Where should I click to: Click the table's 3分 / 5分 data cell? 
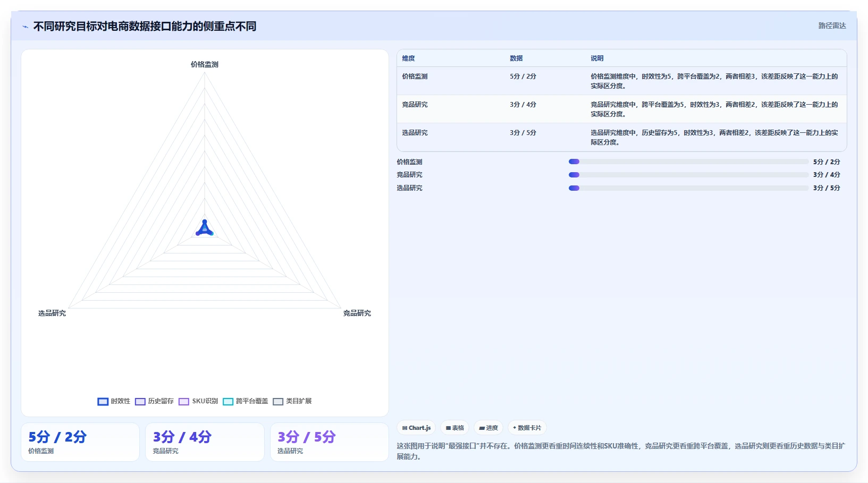click(x=523, y=133)
